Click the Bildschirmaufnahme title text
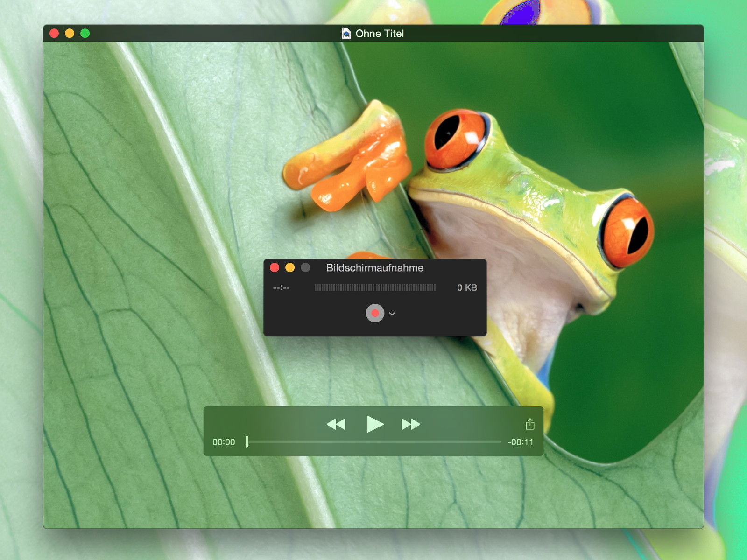Screen dimensions: 747x560 point(375,268)
